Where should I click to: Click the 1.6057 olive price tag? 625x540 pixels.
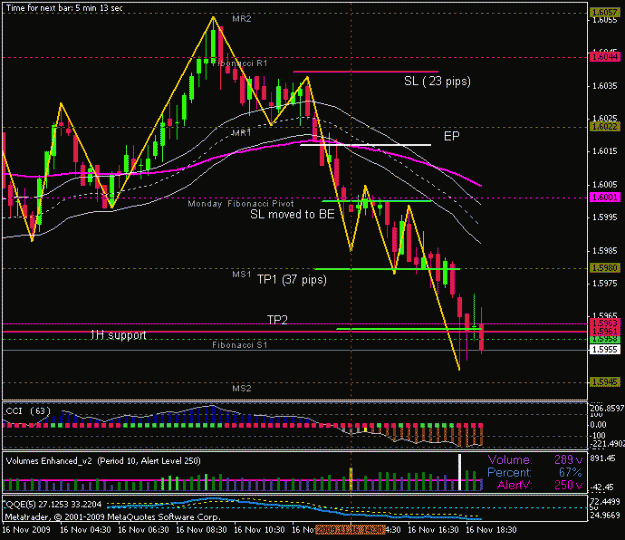[x=605, y=12]
